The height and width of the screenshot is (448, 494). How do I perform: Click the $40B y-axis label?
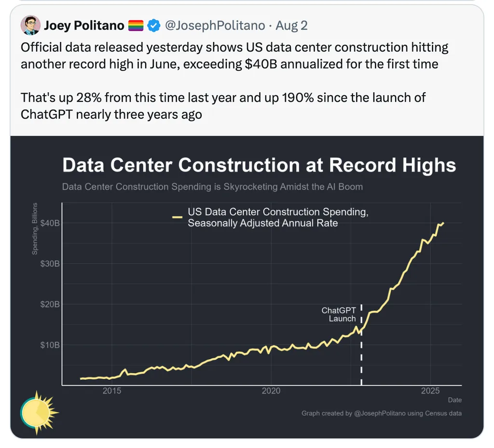[x=50, y=223]
